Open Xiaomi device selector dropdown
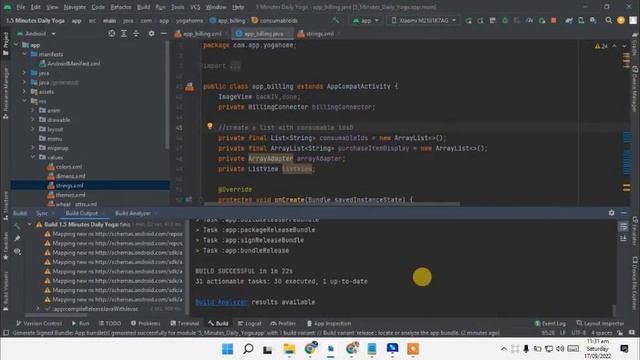Image resolution: width=640 pixels, height=360 pixels. tap(423, 20)
